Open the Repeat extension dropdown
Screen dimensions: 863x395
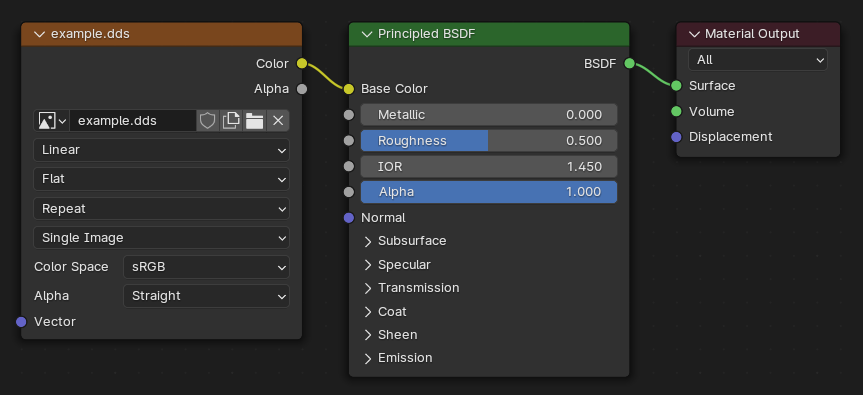tap(161, 209)
